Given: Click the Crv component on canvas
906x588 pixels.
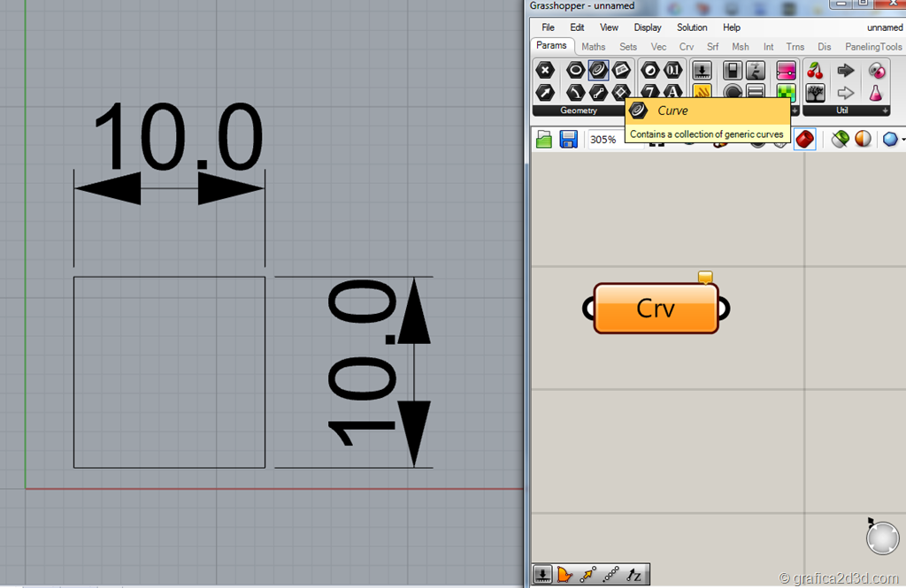Looking at the screenshot, I should (x=656, y=309).
